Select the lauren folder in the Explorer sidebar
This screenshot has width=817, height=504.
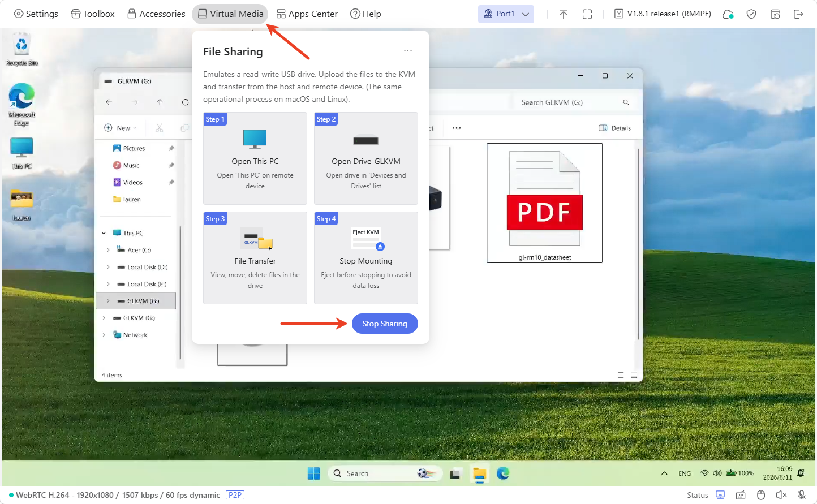[x=132, y=199]
